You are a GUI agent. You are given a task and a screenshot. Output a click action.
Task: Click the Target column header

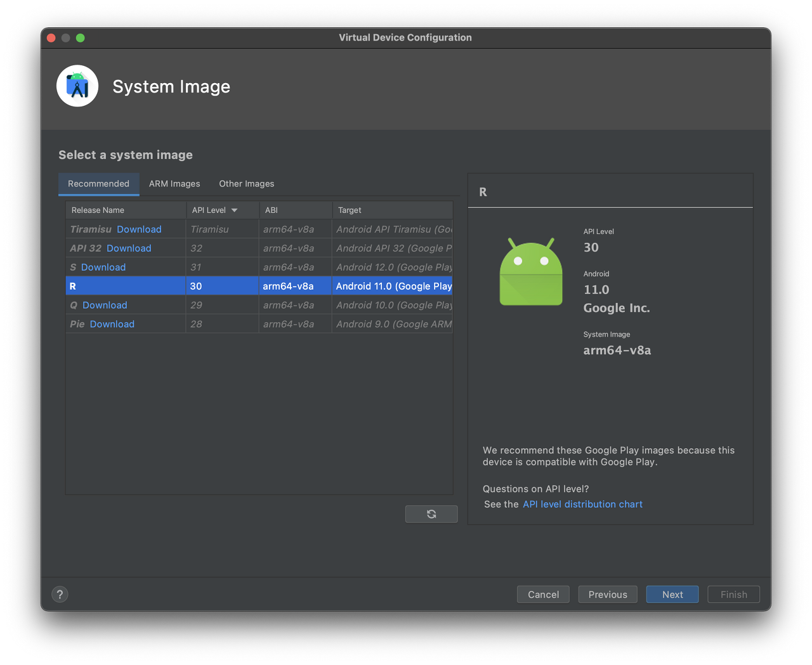coord(392,210)
